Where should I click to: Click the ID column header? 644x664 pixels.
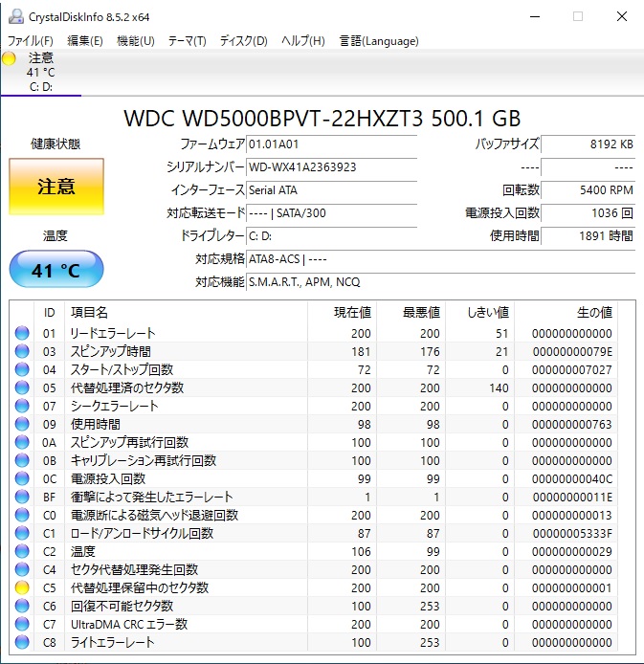click(x=49, y=313)
